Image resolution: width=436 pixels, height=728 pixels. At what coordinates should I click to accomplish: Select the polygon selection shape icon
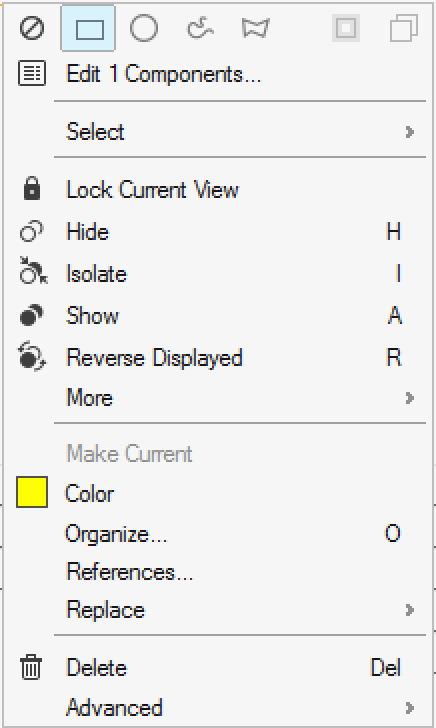click(x=255, y=28)
